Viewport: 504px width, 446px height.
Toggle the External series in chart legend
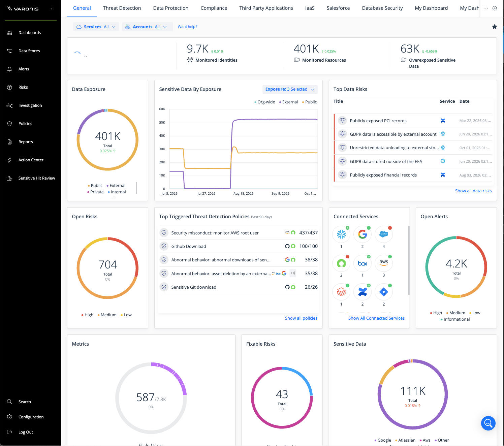[x=288, y=102]
